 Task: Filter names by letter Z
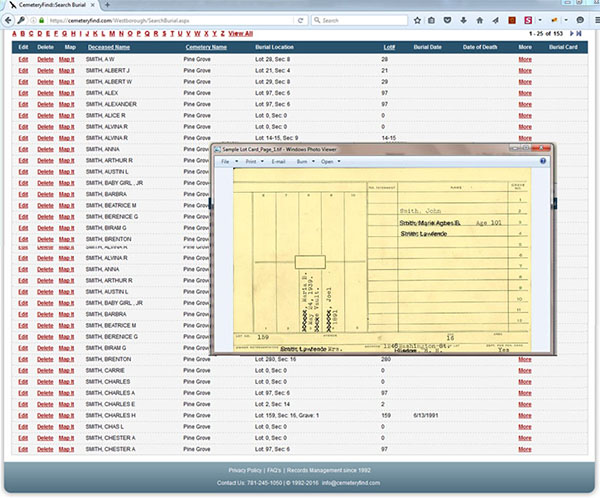tap(222, 34)
